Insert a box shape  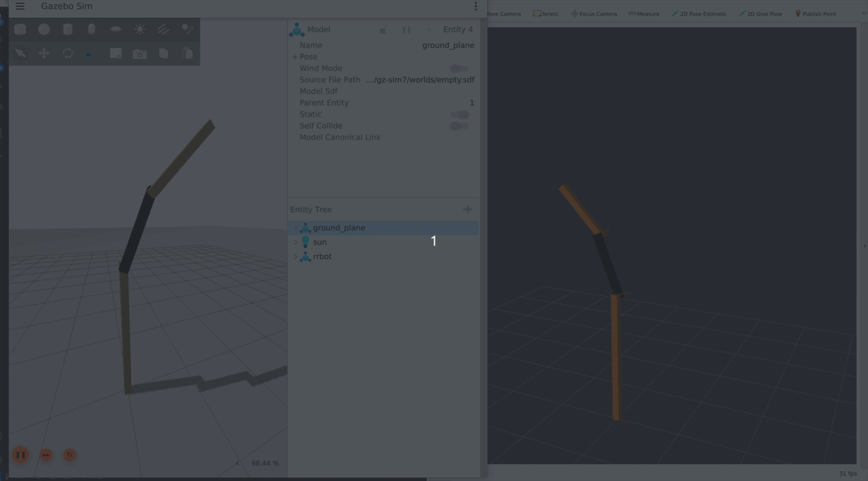(x=20, y=29)
